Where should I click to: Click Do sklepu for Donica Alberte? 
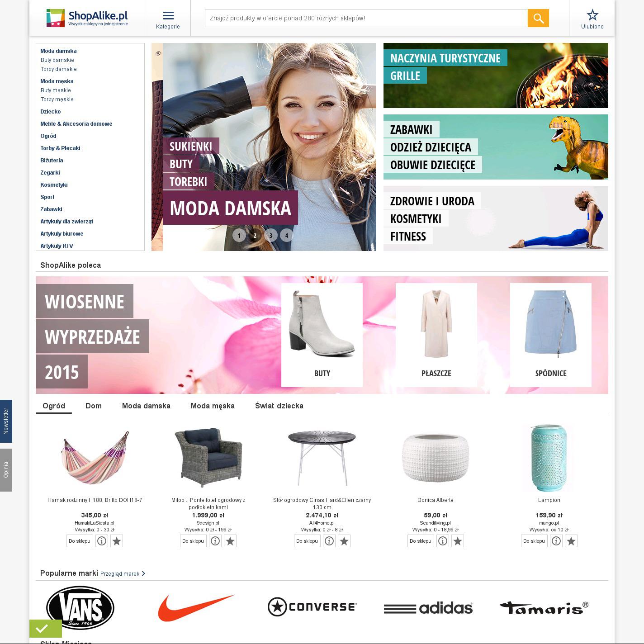tap(421, 541)
